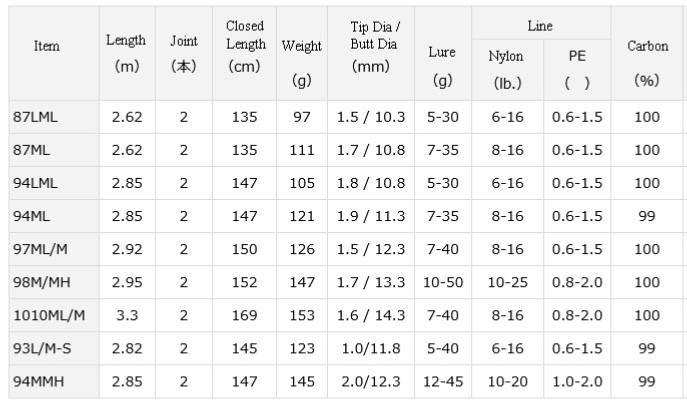The height and width of the screenshot is (403, 687).
Task: Click the 1010ML/M row label
Action: click(49, 315)
